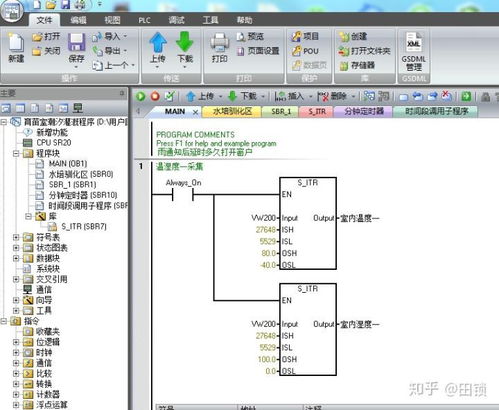499x410 pixels.
Task: Switch to the 水培驯化区 program tab
Action: (x=232, y=111)
